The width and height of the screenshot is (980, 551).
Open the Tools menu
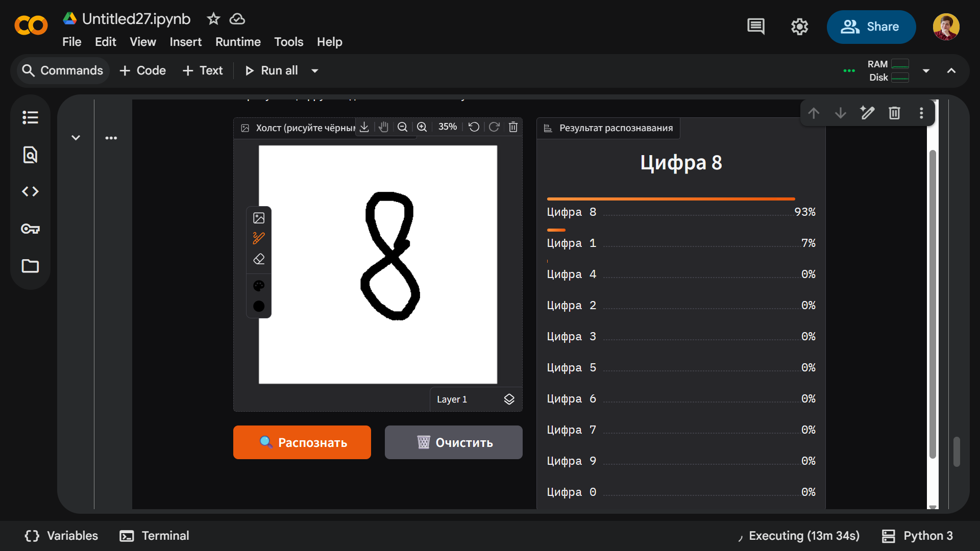coord(288,42)
